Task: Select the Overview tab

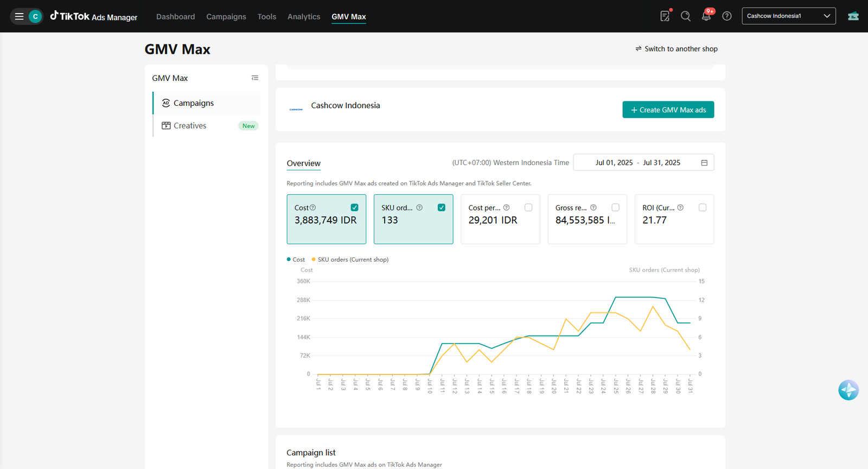Action: pos(304,163)
